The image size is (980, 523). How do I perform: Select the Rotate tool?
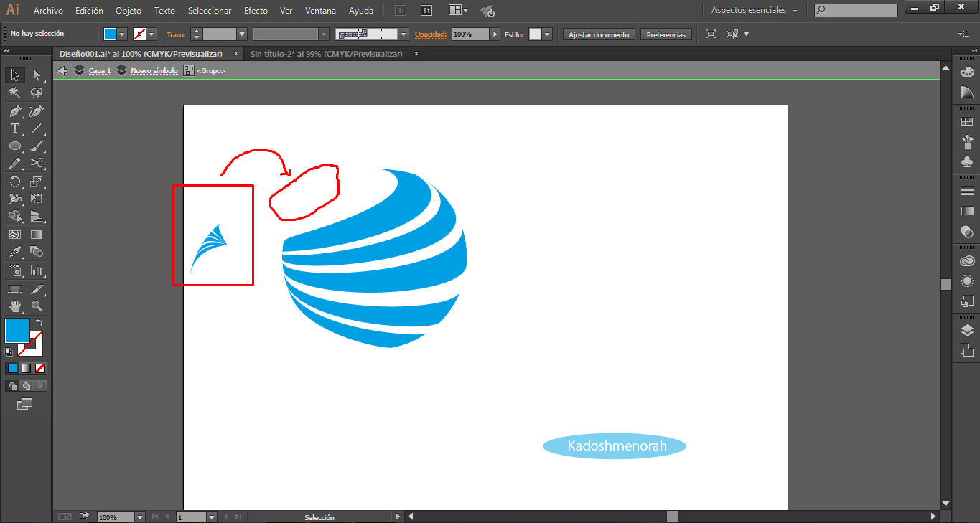(14, 182)
